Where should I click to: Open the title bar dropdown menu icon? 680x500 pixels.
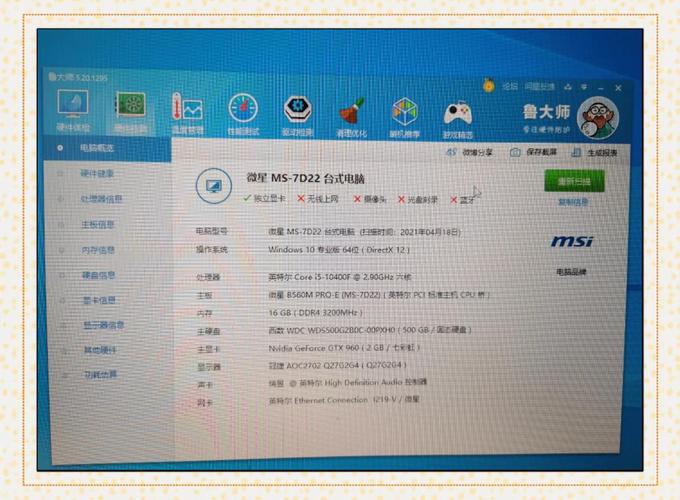(584, 87)
